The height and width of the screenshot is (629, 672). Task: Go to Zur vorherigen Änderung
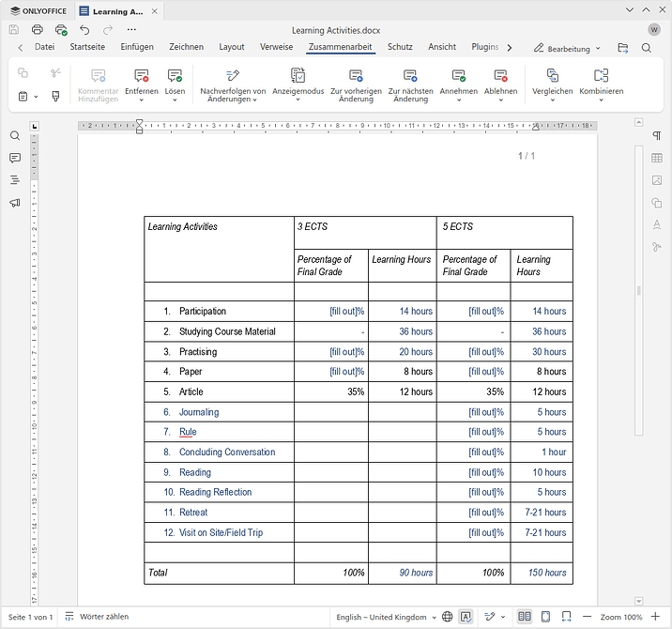click(x=356, y=85)
